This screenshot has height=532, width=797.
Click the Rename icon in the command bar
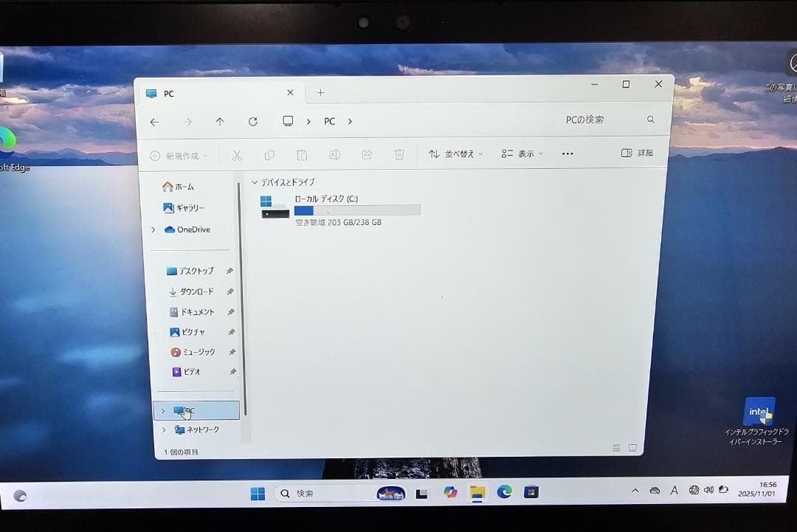[334, 153]
